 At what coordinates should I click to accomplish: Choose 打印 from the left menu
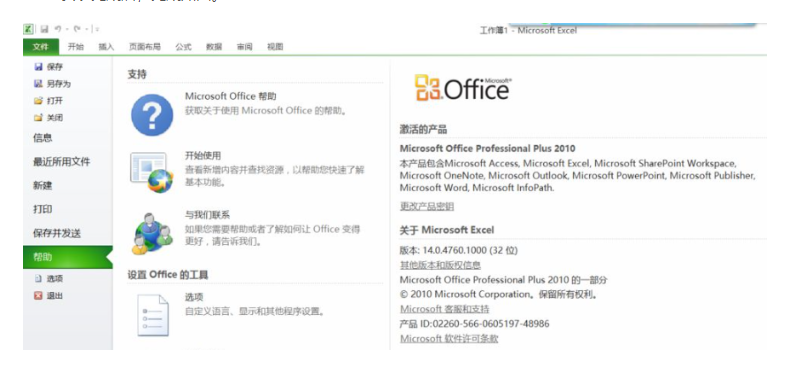[x=43, y=209]
